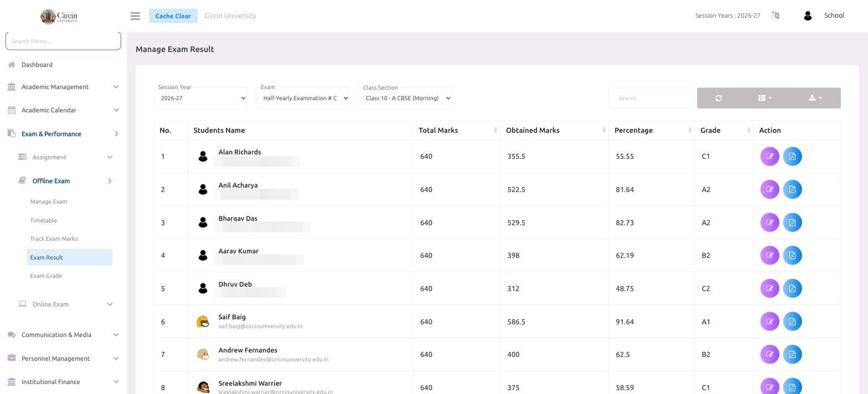Click Session Years 2026-27 header text
The image size is (868, 394).
[x=727, y=15]
